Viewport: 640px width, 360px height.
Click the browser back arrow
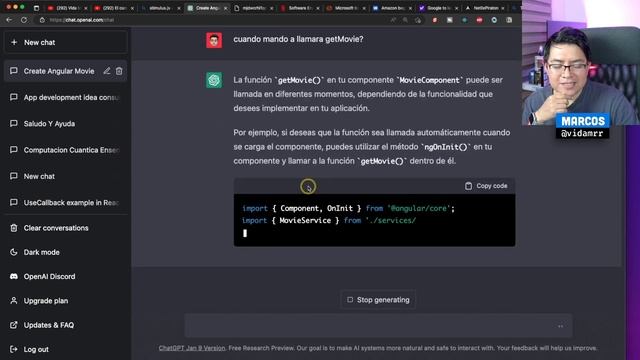click(x=9, y=20)
